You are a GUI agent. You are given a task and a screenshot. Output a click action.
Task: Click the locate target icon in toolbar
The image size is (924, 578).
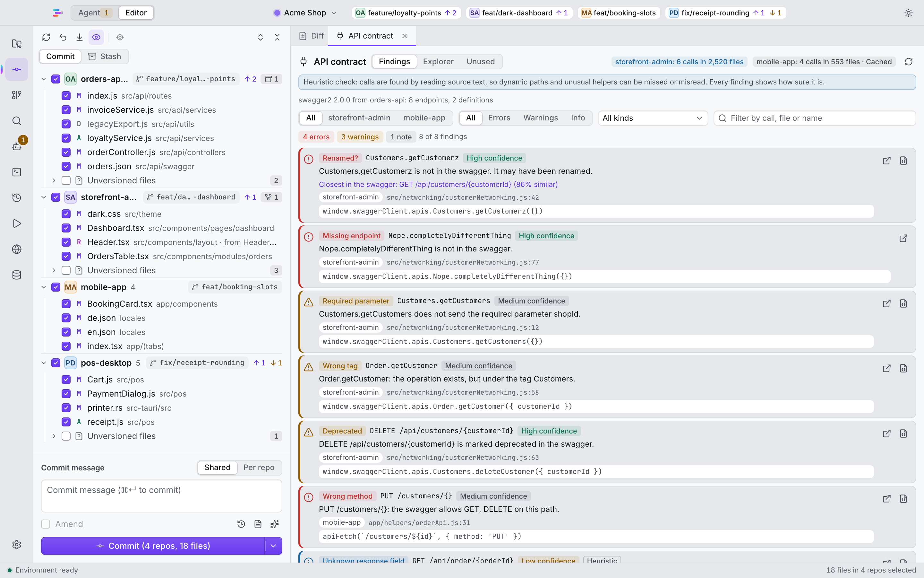coord(120,37)
